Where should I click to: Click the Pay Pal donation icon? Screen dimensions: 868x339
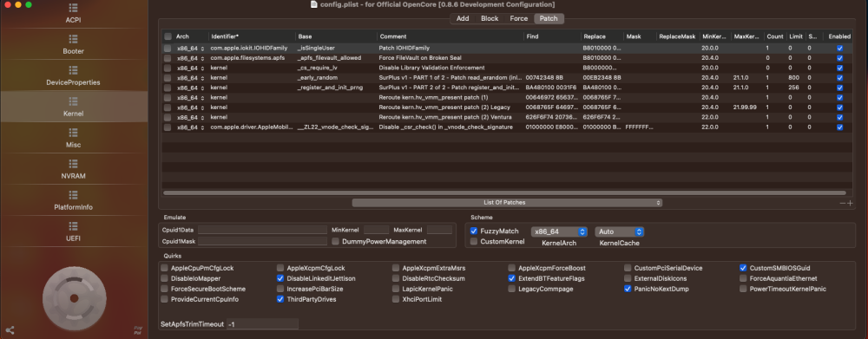click(138, 330)
